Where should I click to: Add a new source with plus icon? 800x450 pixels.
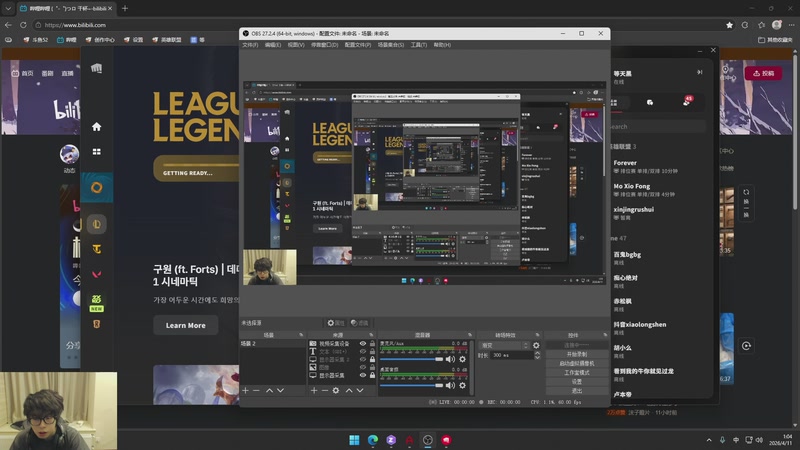point(314,390)
